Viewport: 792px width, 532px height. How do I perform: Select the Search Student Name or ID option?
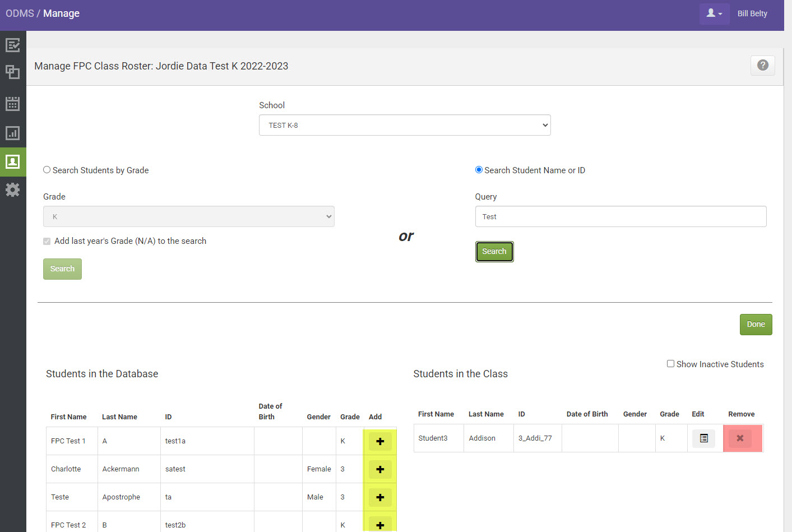[479, 169]
